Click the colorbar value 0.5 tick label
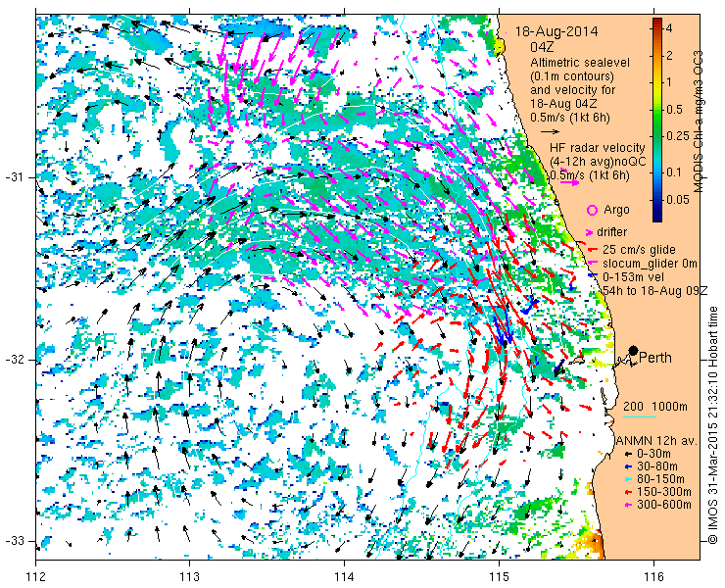Viewport: 725px width, 588px height. 674,110
